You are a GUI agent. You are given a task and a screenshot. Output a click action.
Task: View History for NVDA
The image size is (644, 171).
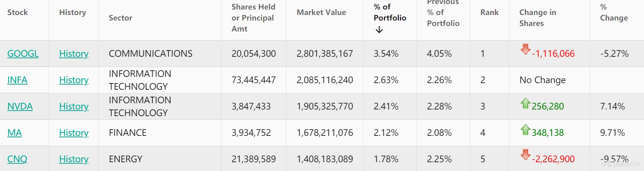pos(74,106)
